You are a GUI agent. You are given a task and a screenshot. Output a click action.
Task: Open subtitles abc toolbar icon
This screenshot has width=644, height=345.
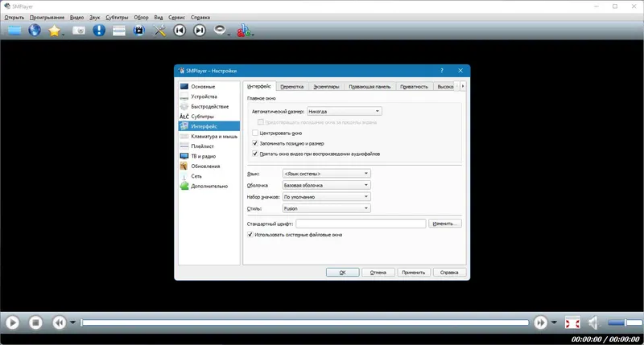pos(243,31)
